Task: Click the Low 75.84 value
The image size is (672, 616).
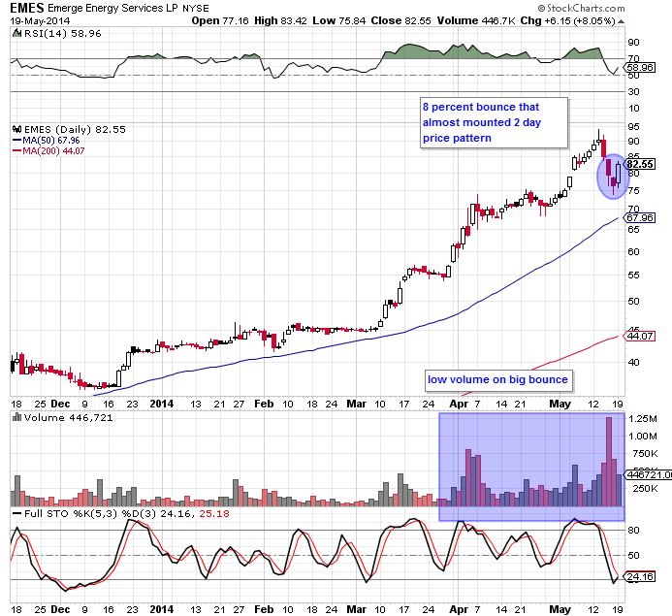Action: [x=339, y=20]
